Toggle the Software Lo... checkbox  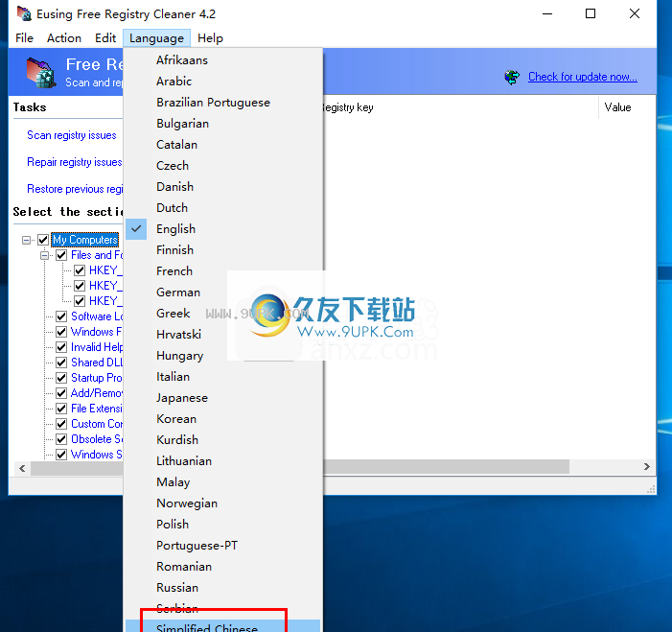pos(61,316)
